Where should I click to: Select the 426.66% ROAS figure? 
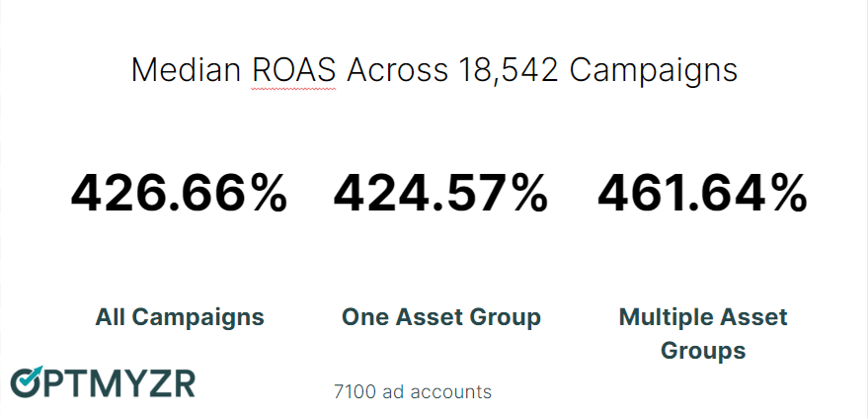pos(179,194)
